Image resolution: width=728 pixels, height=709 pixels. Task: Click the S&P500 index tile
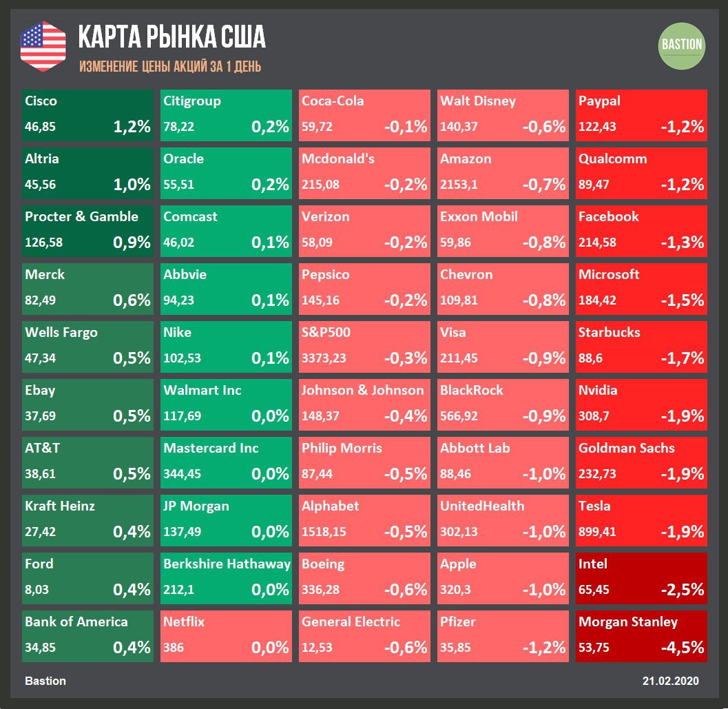click(x=364, y=347)
